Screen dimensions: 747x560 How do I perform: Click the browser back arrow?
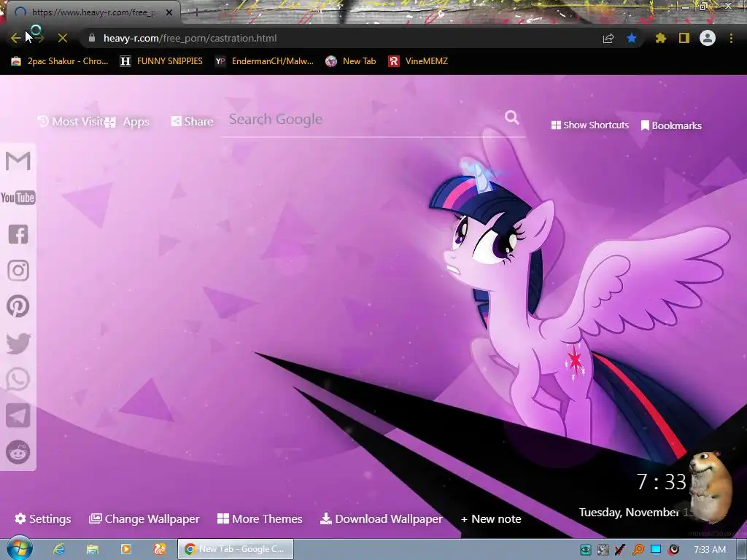pyautogui.click(x=16, y=38)
